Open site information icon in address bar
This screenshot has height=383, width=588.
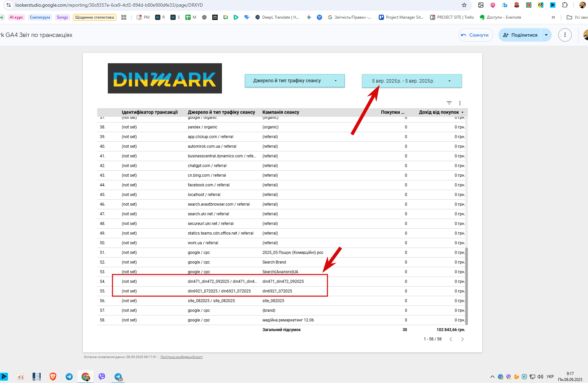tap(9, 5)
